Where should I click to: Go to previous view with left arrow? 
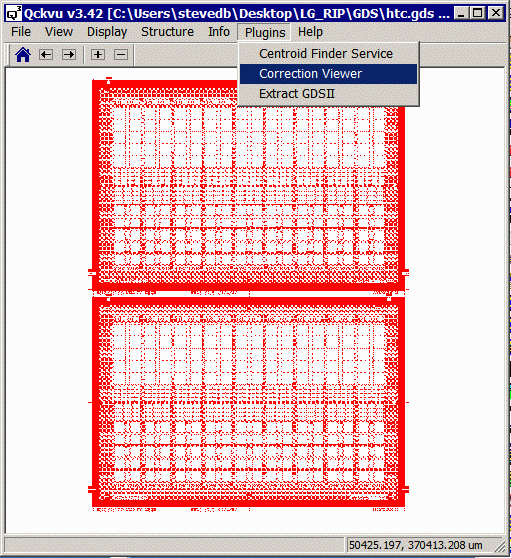(46, 55)
